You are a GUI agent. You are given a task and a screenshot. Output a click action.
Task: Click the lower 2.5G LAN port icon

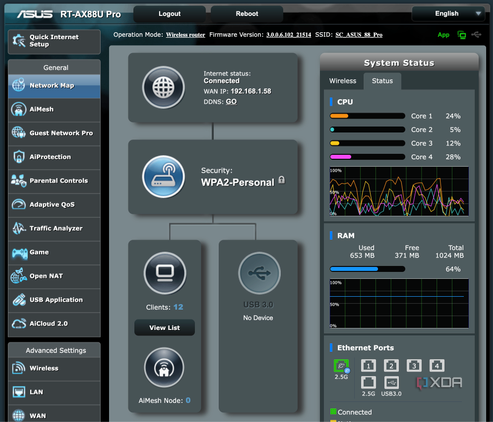(x=368, y=382)
